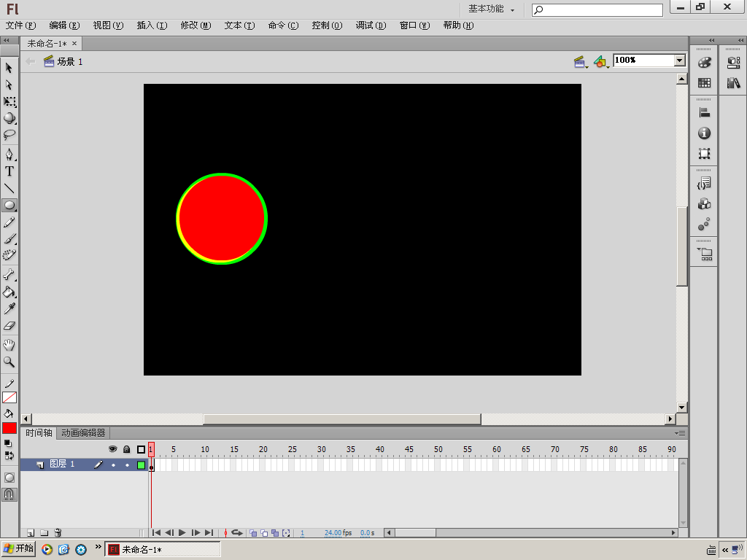Open the Library panel books icon
747x560 pixels.
click(x=734, y=83)
